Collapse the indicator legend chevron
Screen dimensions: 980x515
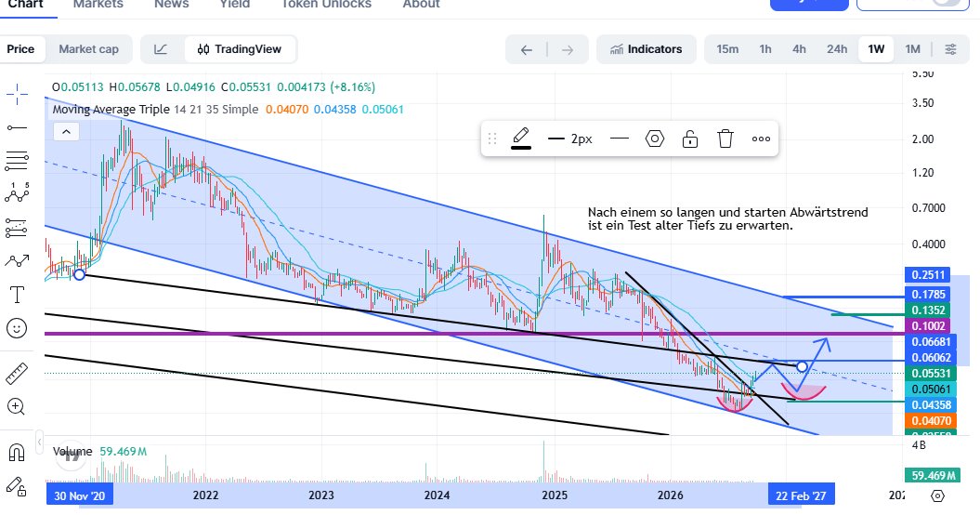[66, 131]
